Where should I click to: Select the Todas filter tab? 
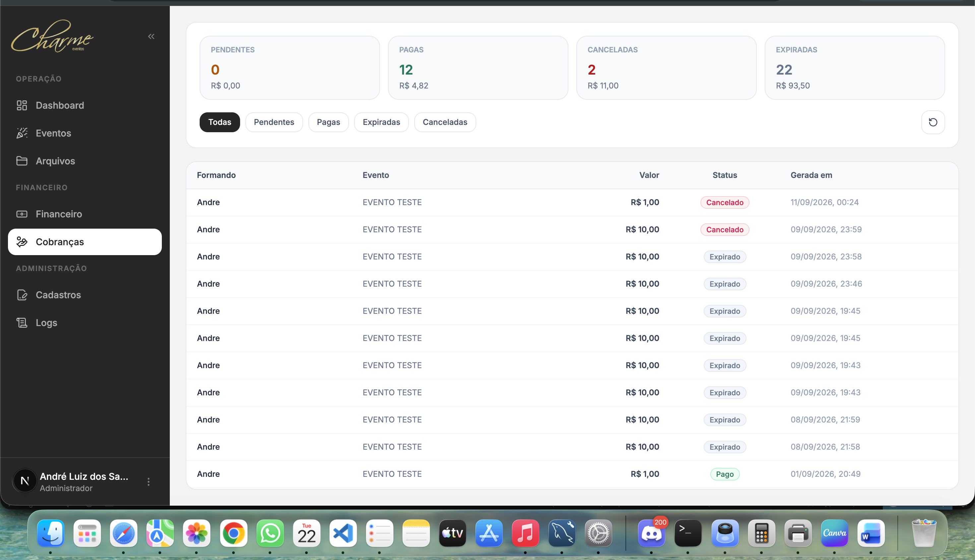pyautogui.click(x=220, y=122)
